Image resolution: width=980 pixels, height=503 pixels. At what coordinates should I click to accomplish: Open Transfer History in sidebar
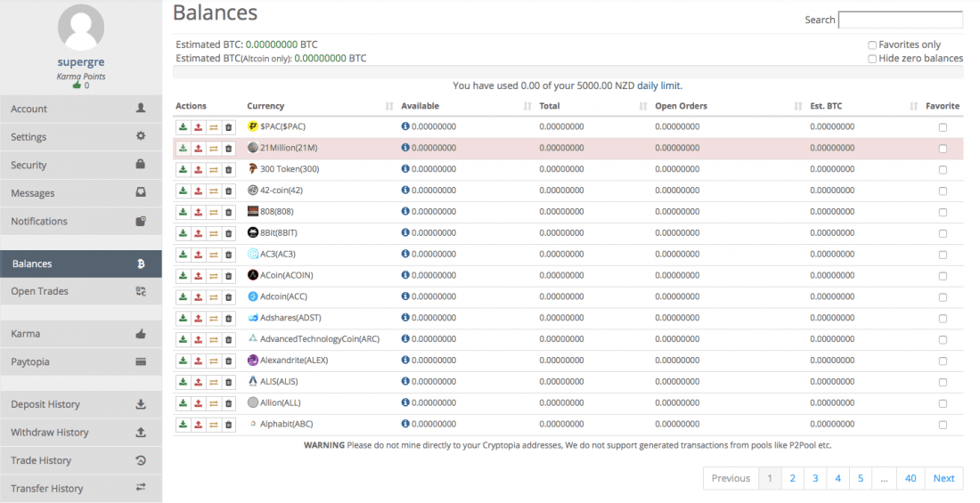(80, 489)
